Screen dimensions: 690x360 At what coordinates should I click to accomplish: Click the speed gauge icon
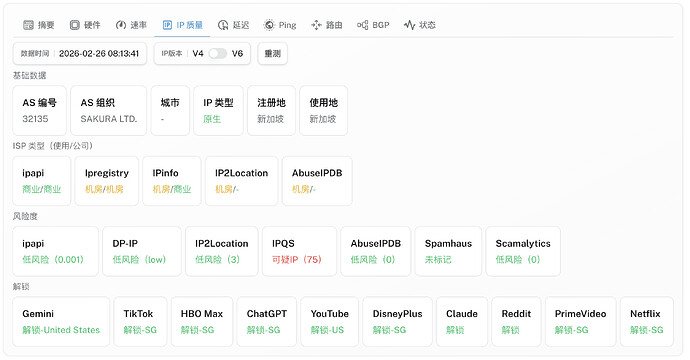(121, 25)
